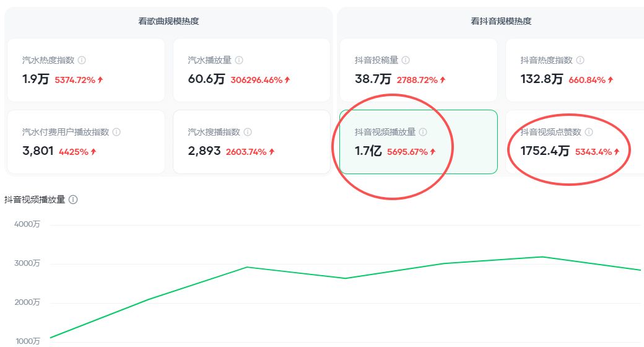Select the 汽水播放量 metric card
Screen dimensions: 644x347
click(252, 70)
